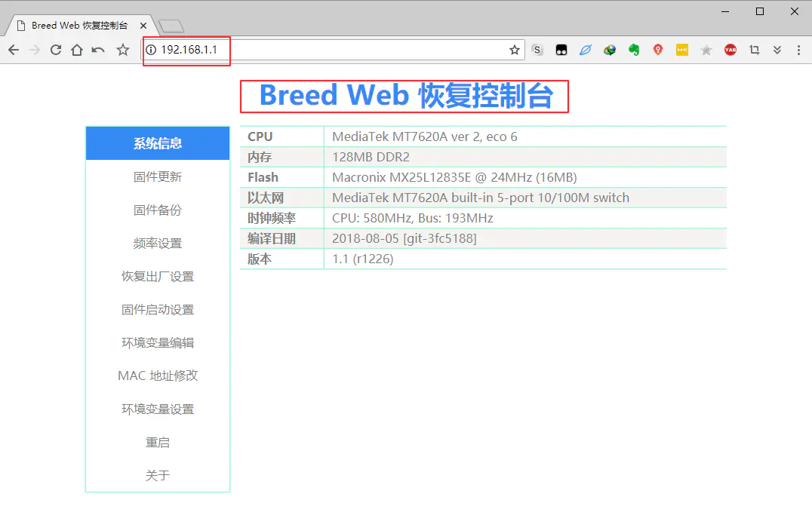The height and width of the screenshot is (509, 812).
Task: Open MAC 地址修改 page
Action: pos(158,376)
